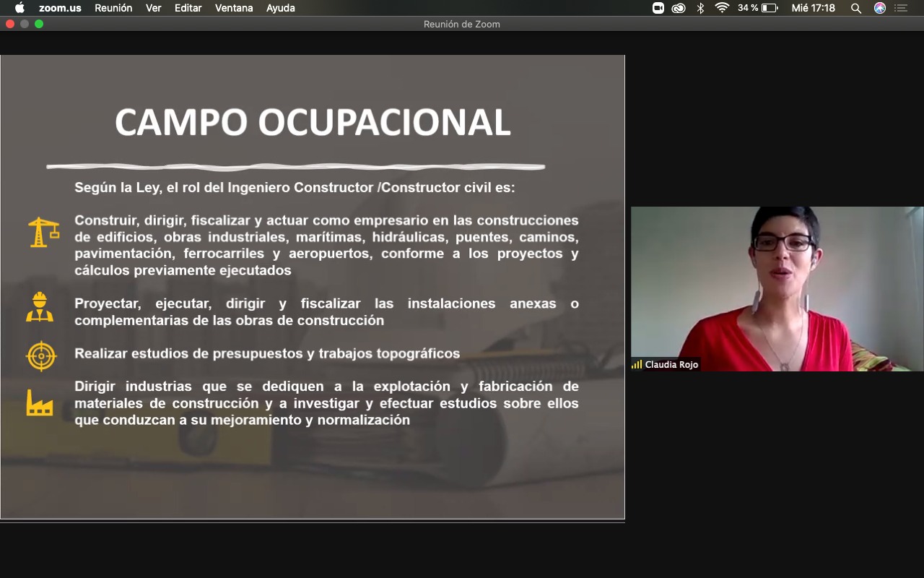The width and height of the screenshot is (924, 578).
Task: Open the Editar menu
Action: [x=188, y=8]
